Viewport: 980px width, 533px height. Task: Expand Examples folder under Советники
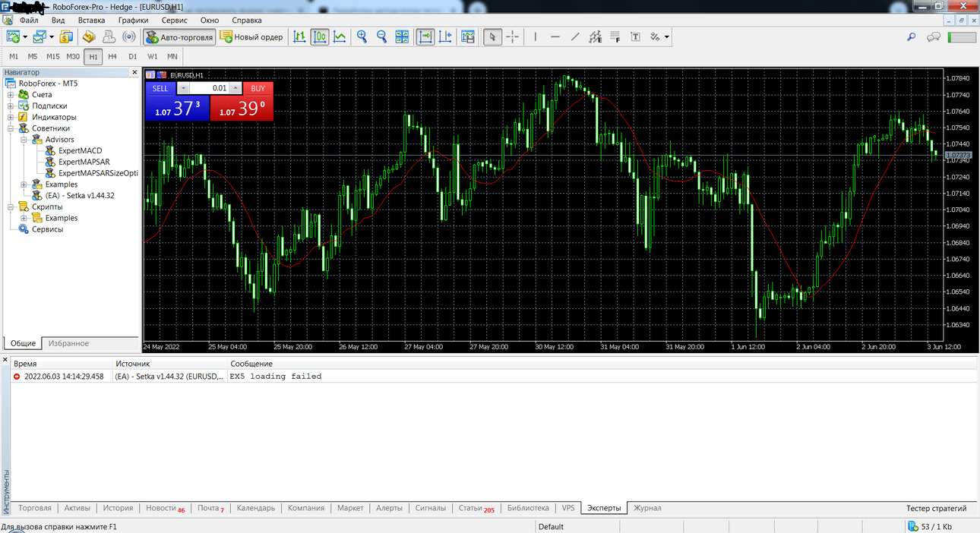pyautogui.click(x=24, y=184)
